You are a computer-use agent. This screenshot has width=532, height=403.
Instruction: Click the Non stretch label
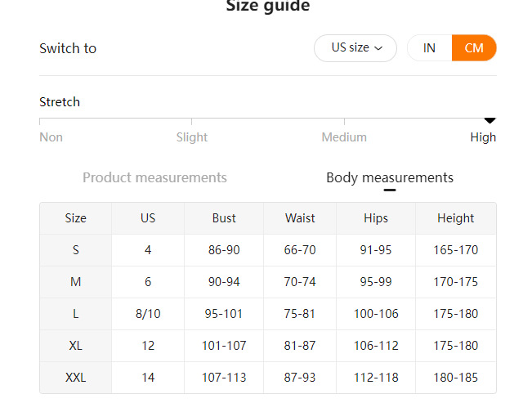point(51,137)
